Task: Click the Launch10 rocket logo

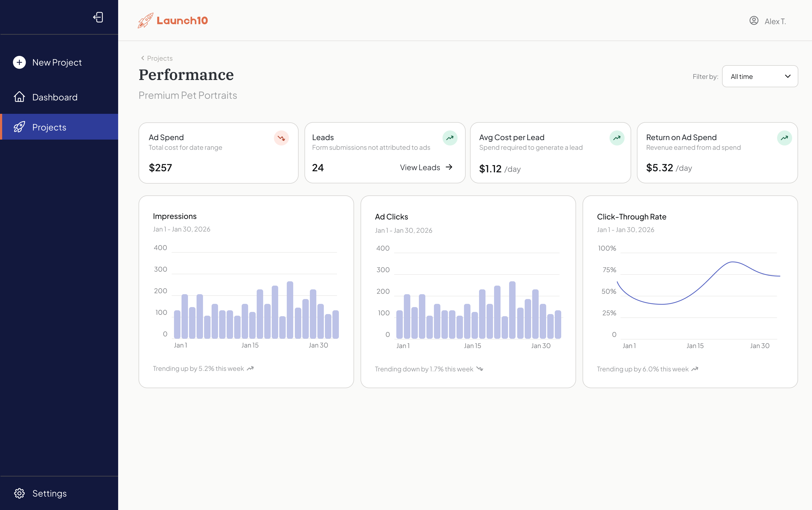Action: tap(145, 21)
